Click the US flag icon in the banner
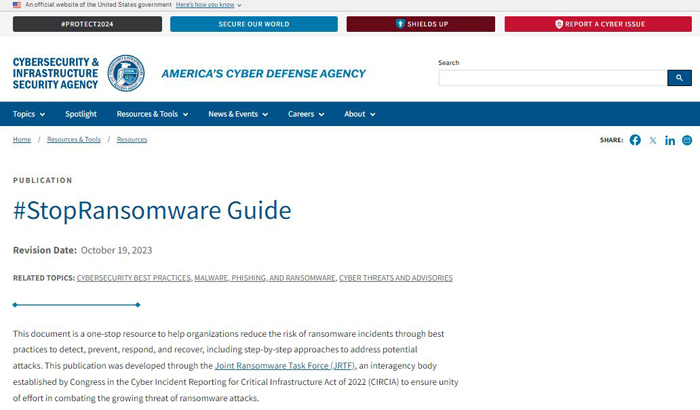Viewport: 700px width, 410px height. coord(17,5)
